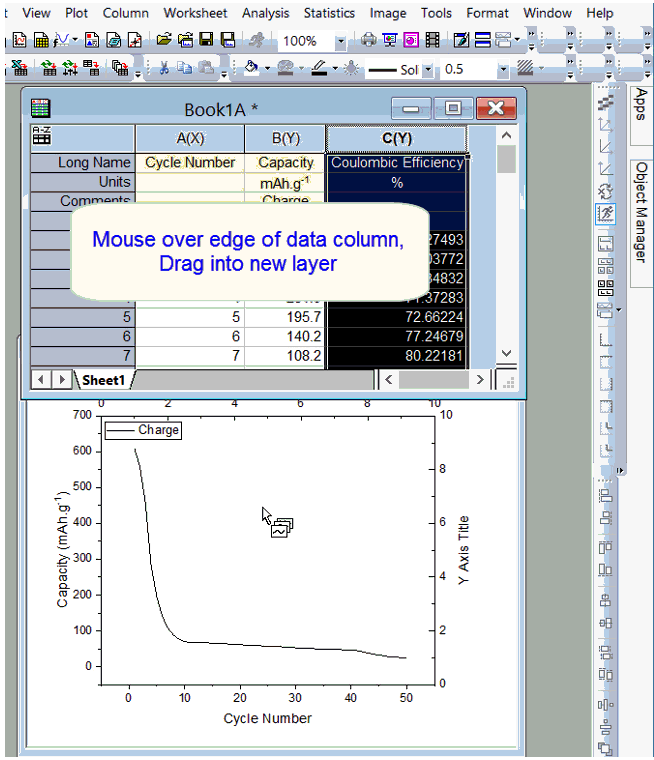Select the B(Y) column header

tap(285, 138)
